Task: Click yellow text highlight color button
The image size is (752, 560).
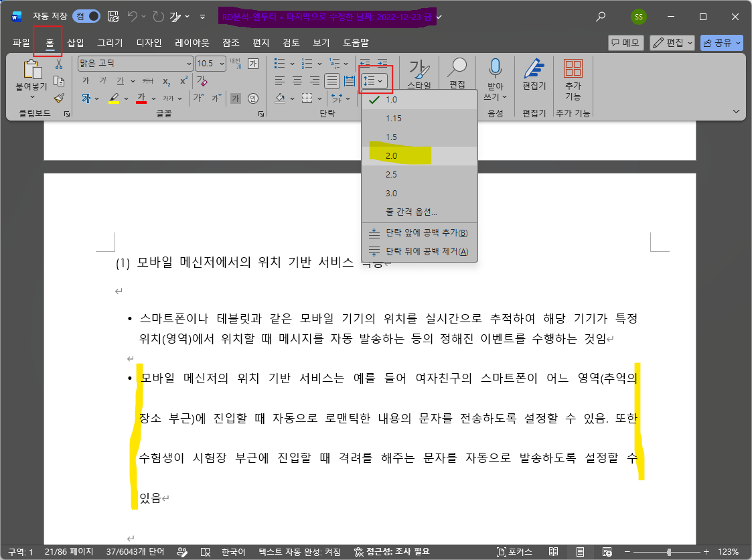Action: pos(113,98)
